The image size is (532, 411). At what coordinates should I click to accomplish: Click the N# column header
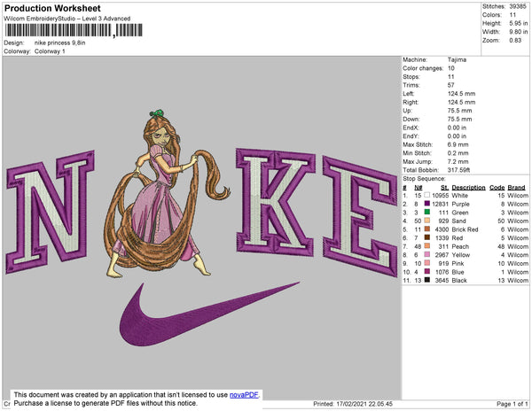click(x=418, y=188)
